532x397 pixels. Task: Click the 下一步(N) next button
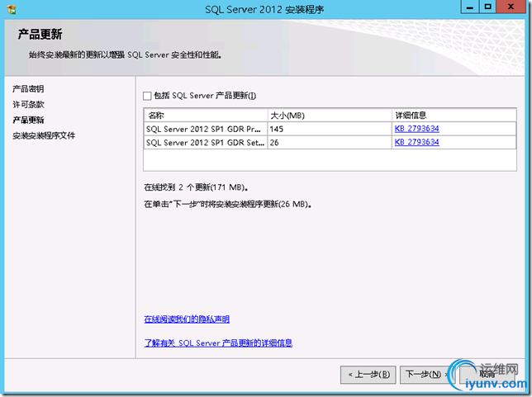click(x=427, y=375)
